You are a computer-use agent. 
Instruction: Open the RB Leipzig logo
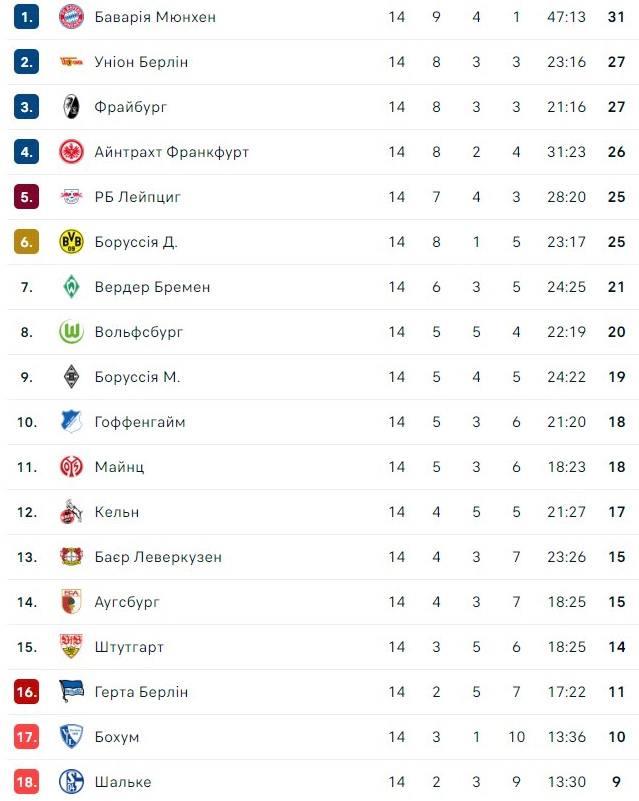click(71, 197)
